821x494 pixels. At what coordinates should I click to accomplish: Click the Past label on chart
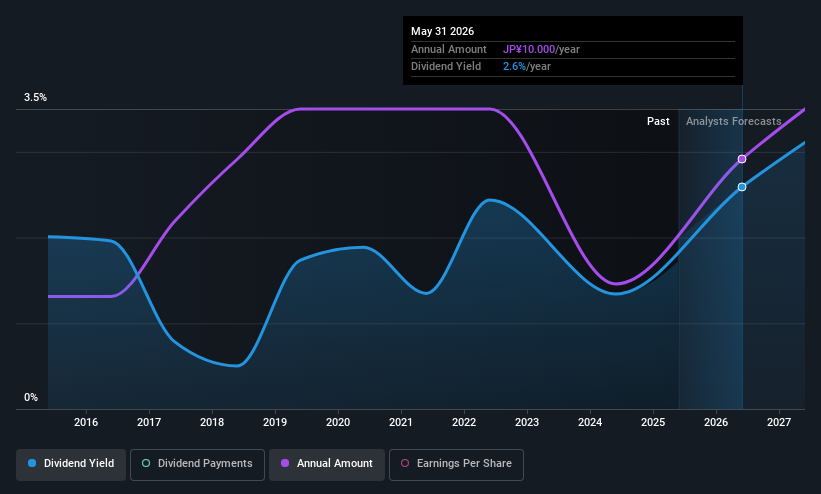[658, 122]
